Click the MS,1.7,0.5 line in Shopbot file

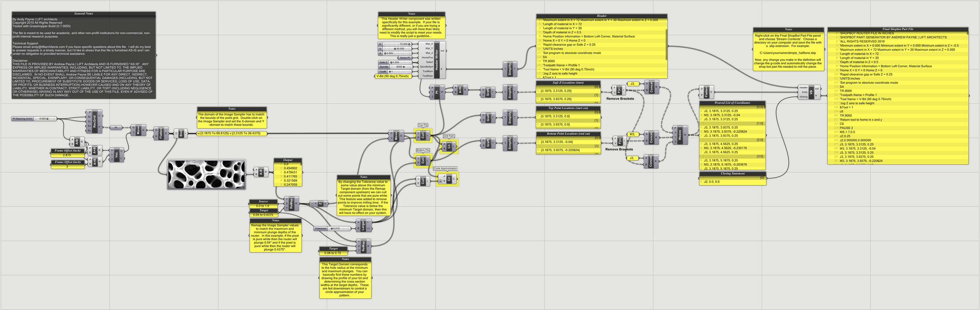click(848, 132)
